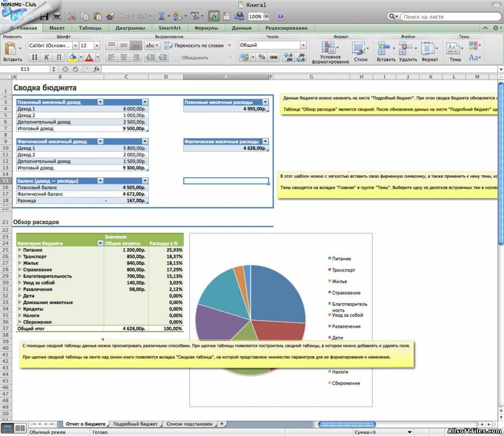Click the Print icon in toolbar

pyautogui.click(x=56, y=16)
